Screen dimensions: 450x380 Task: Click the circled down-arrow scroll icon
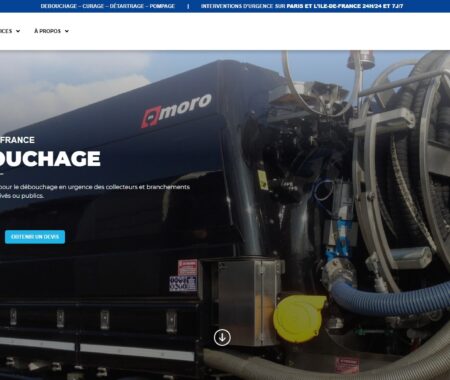(222, 337)
